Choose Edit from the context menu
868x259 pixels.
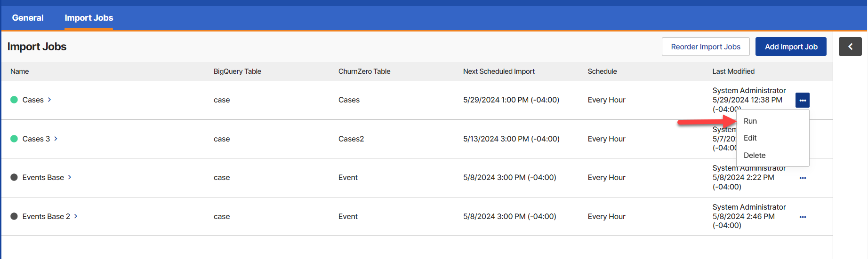[750, 138]
